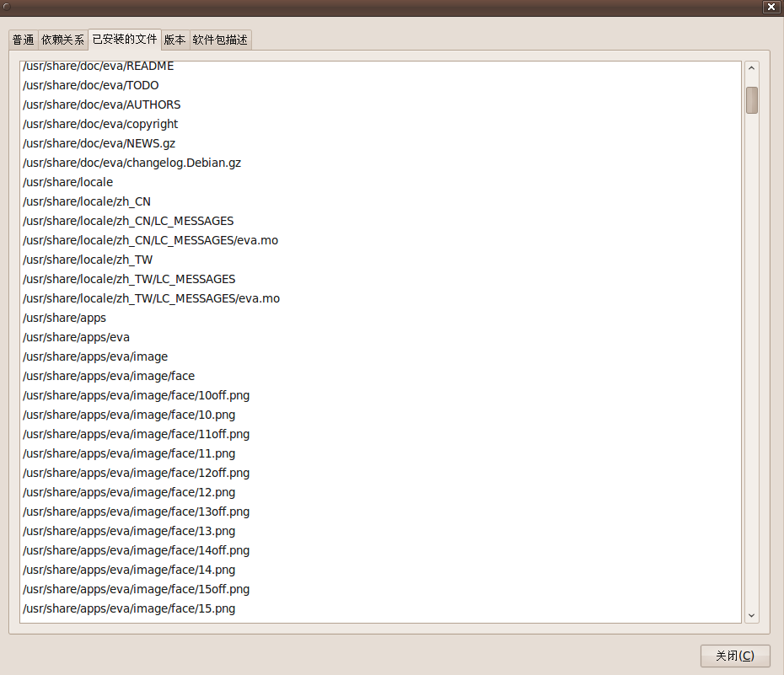The image size is (784, 675).
Task: Select face/14off.png row
Action: (380, 550)
